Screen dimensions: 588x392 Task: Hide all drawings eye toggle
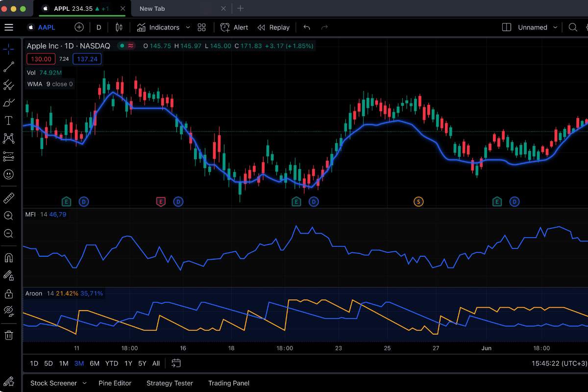tap(8, 311)
